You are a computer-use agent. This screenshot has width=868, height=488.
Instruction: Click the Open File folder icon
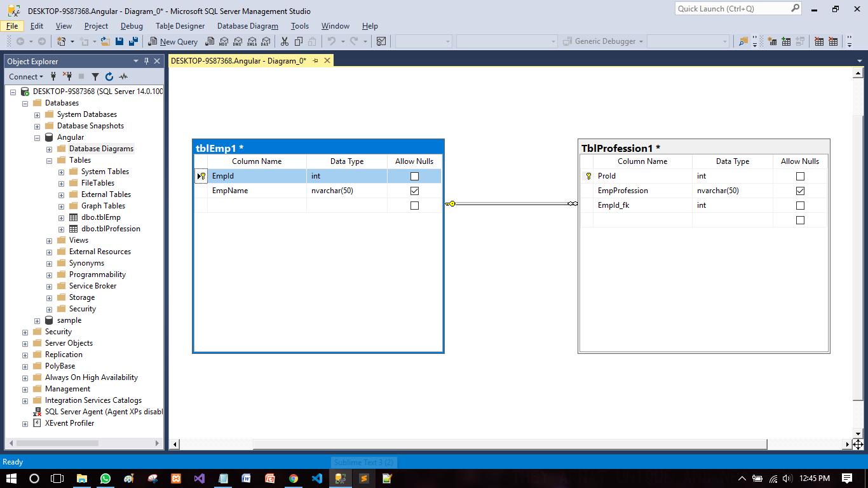(105, 41)
